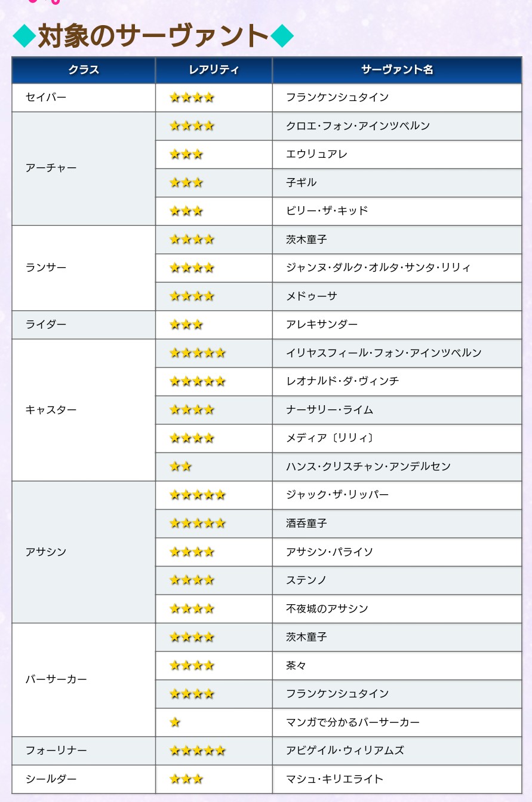The image size is (532, 802).
Task: Click the キャスター class cell
Action: [51, 410]
